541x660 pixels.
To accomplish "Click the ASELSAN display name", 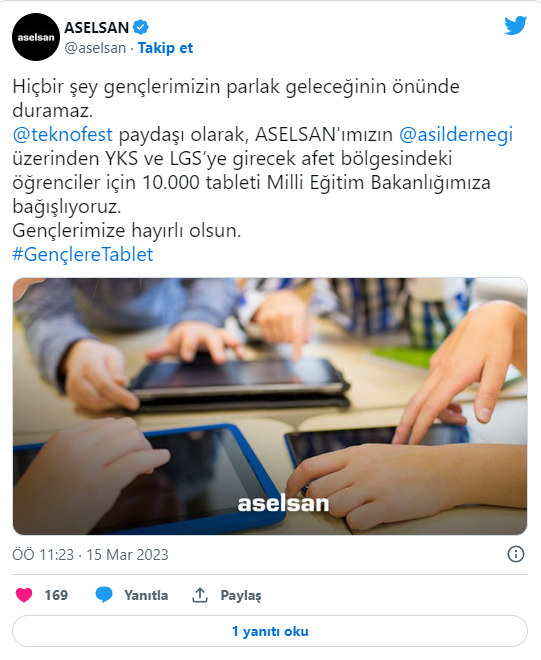I will [x=96, y=27].
